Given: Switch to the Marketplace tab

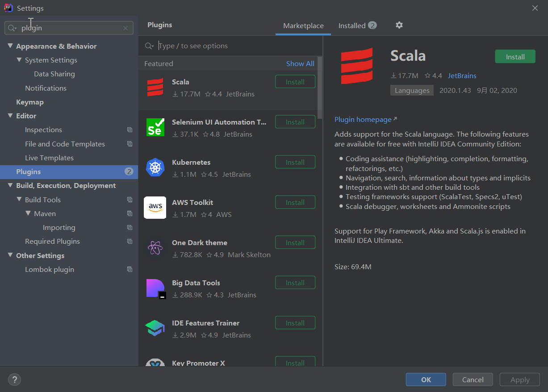Looking at the screenshot, I should [x=303, y=26].
